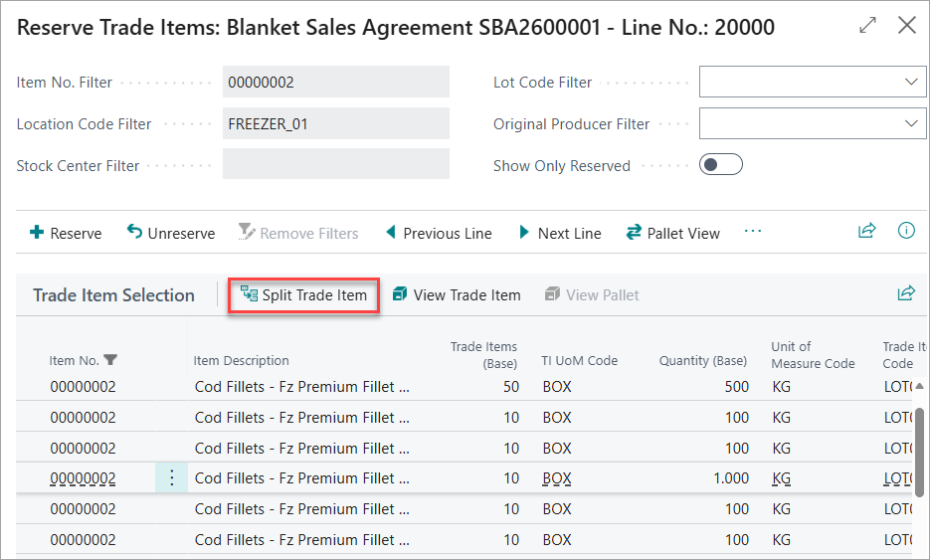Open the information circle icon
Image resolution: width=930 pixels, height=560 pixels.
pos(906,230)
